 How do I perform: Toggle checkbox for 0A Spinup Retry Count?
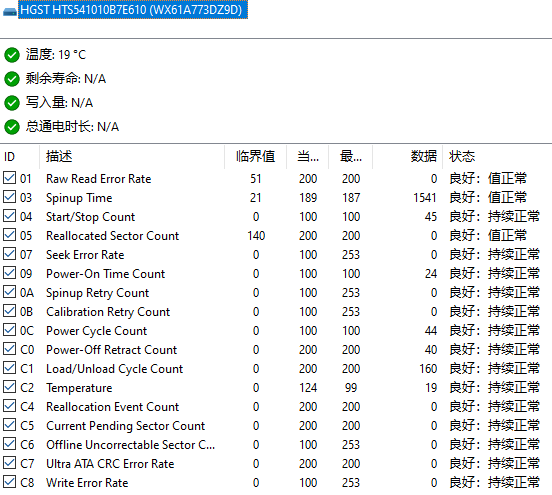pyautogui.click(x=10, y=292)
